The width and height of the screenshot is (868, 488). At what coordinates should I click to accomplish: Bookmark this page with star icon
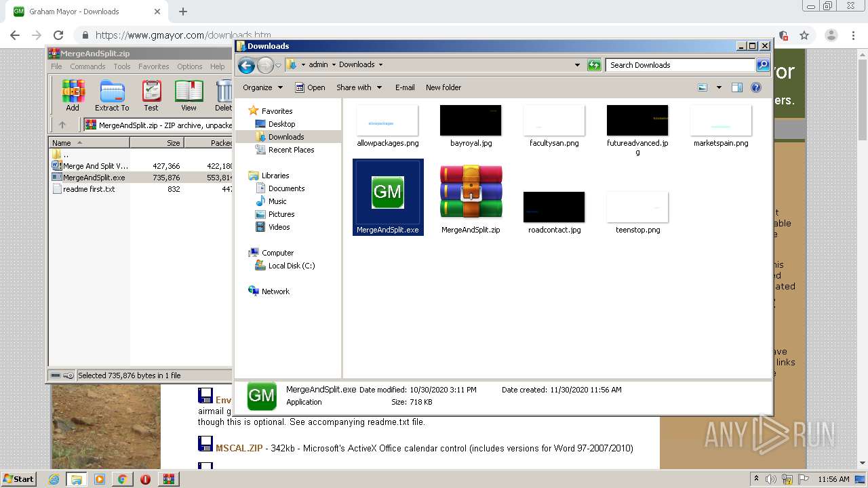click(x=804, y=35)
